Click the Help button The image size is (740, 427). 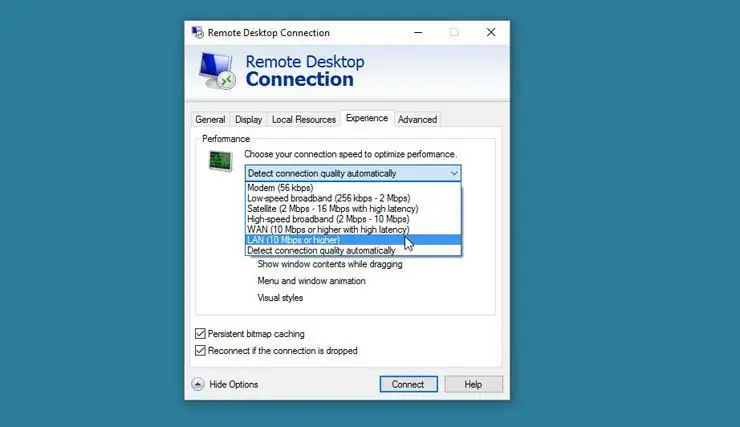point(473,384)
